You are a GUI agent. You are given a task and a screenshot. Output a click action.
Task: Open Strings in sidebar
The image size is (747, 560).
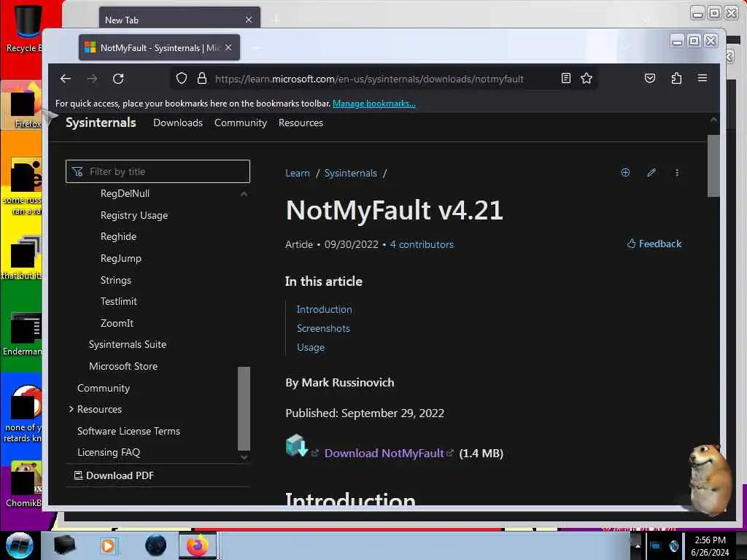click(116, 280)
